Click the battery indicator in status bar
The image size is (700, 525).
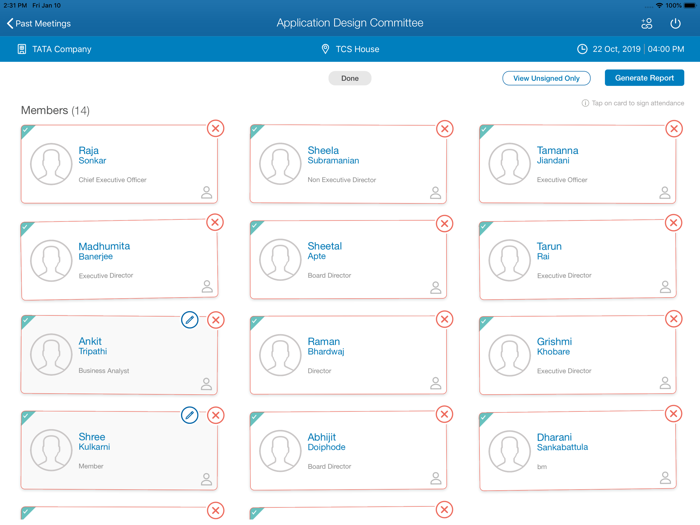[x=690, y=5]
